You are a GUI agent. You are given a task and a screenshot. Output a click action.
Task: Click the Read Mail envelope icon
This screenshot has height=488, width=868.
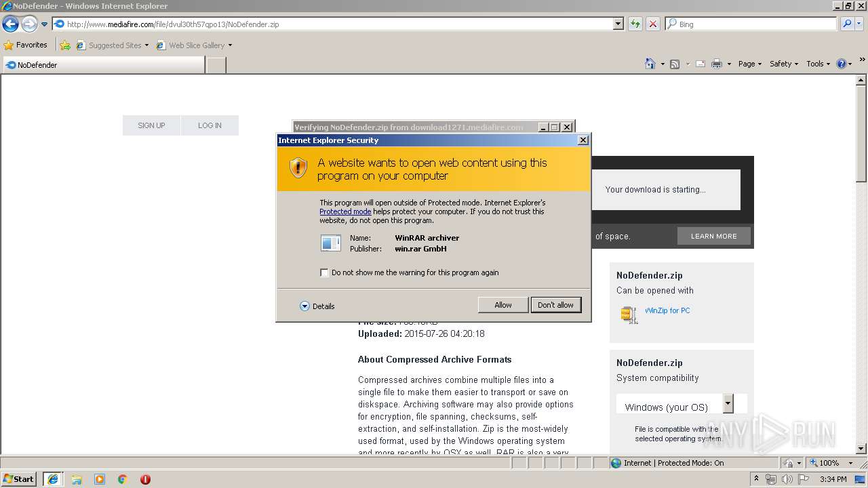click(x=701, y=64)
